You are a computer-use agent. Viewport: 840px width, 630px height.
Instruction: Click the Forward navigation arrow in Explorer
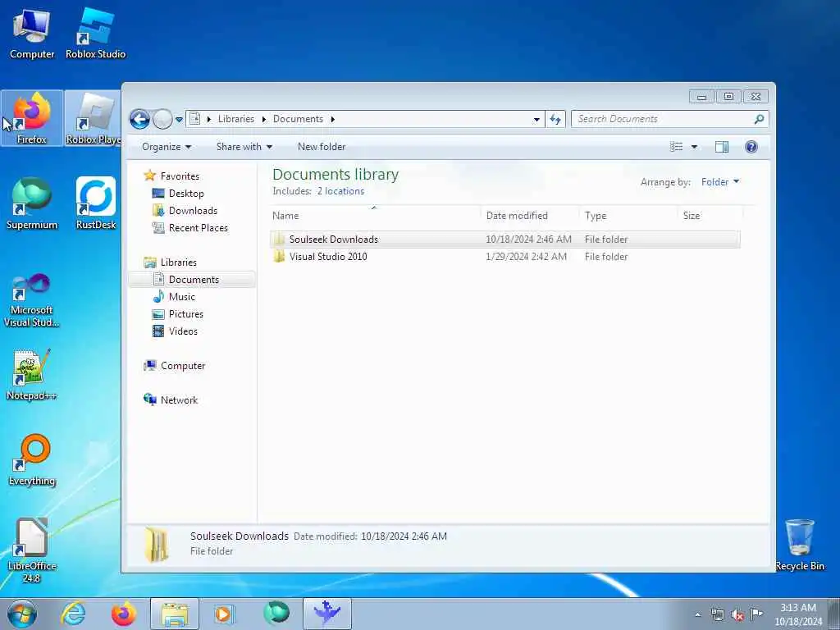162,119
